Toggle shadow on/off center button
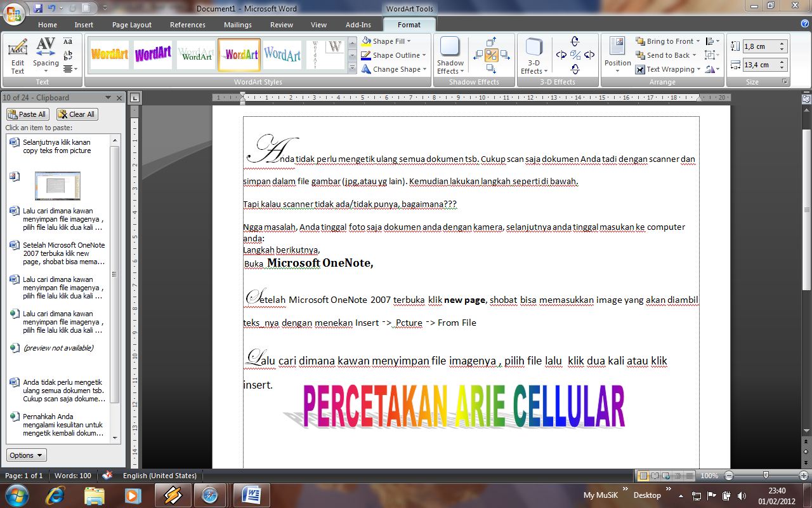812x508 pixels. pyautogui.click(x=492, y=55)
